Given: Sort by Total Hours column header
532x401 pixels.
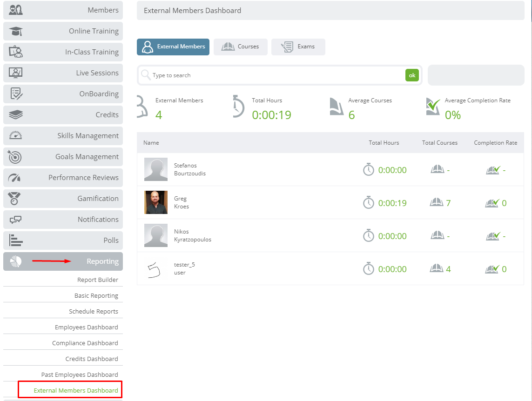Looking at the screenshot, I should pyautogui.click(x=384, y=143).
